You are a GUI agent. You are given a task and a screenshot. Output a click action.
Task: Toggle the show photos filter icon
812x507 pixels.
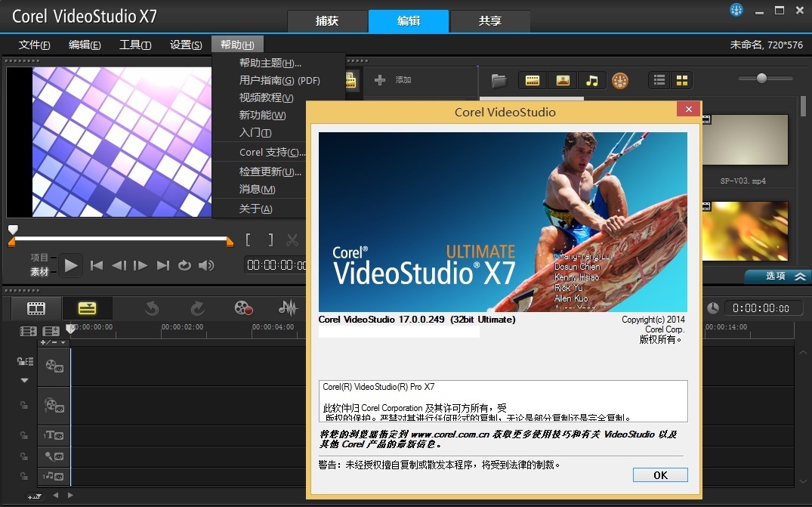tap(563, 80)
